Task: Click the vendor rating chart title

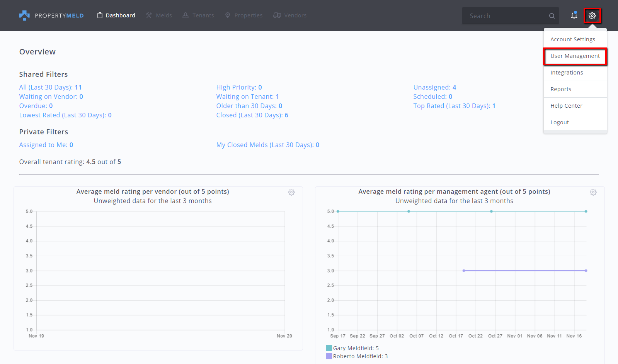Action: pyautogui.click(x=153, y=191)
